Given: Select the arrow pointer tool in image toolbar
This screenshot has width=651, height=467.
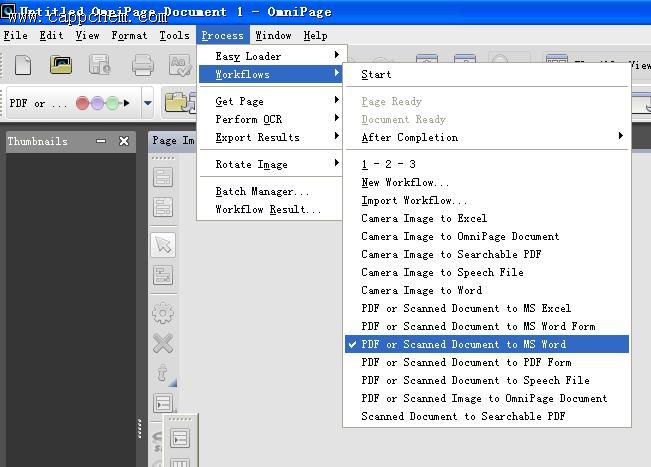Looking at the screenshot, I should 163,245.
